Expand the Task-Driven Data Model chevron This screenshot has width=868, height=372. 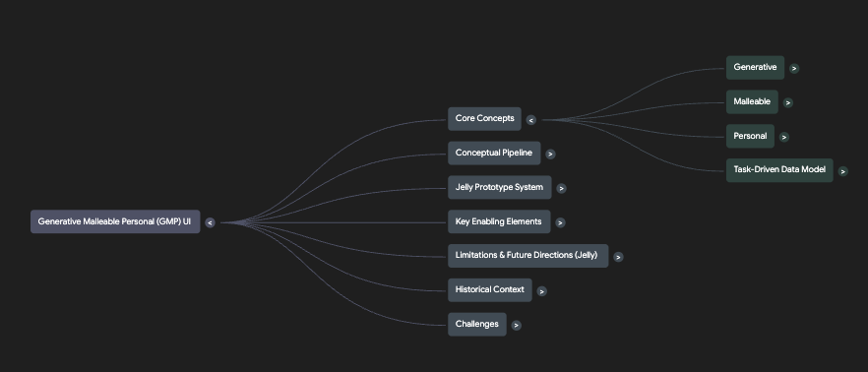click(842, 171)
